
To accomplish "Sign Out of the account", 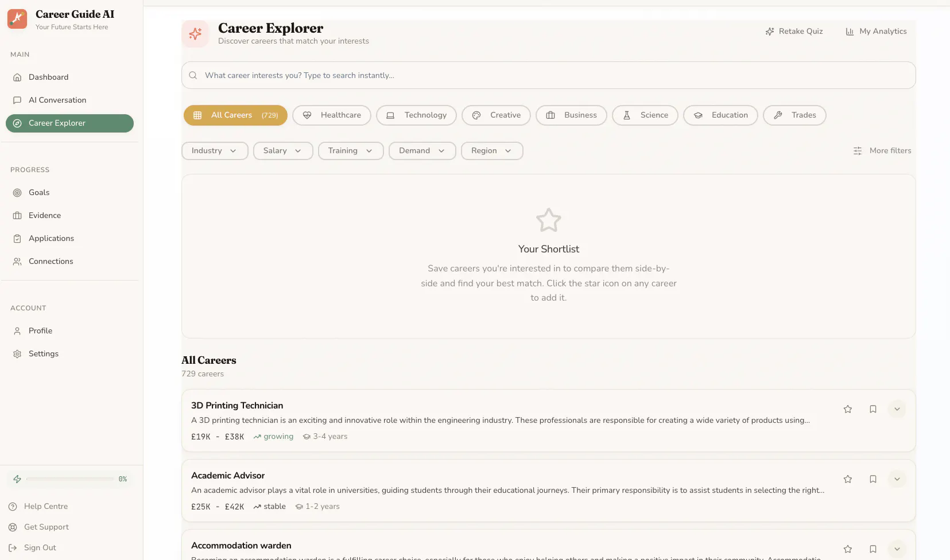I will (32, 548).
